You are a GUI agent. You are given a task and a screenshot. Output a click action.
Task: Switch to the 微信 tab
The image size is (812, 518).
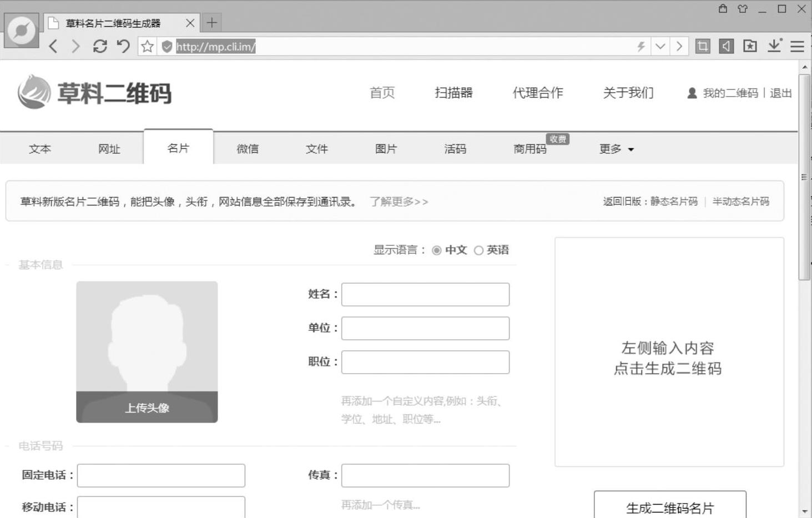(248, 149)
